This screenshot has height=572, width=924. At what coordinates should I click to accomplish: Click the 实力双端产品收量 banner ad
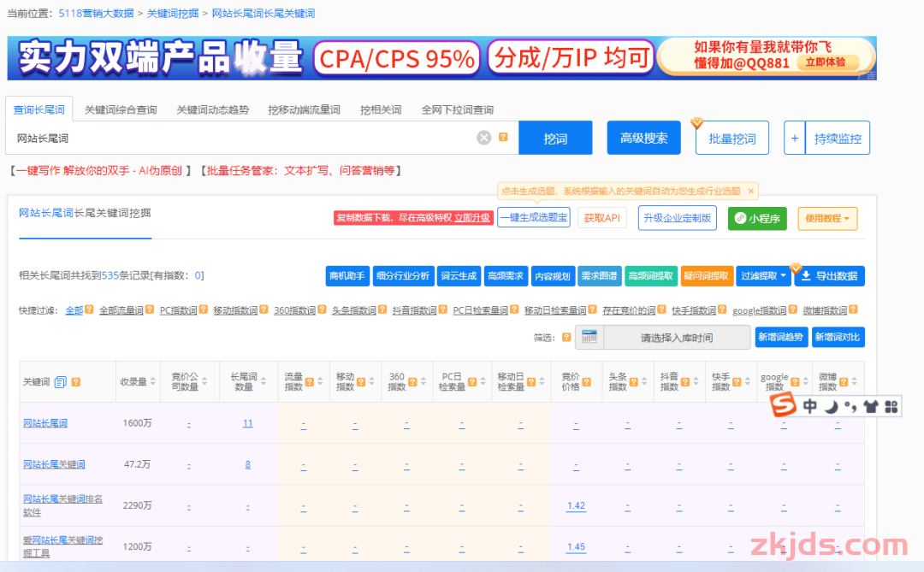click(442, 58)
